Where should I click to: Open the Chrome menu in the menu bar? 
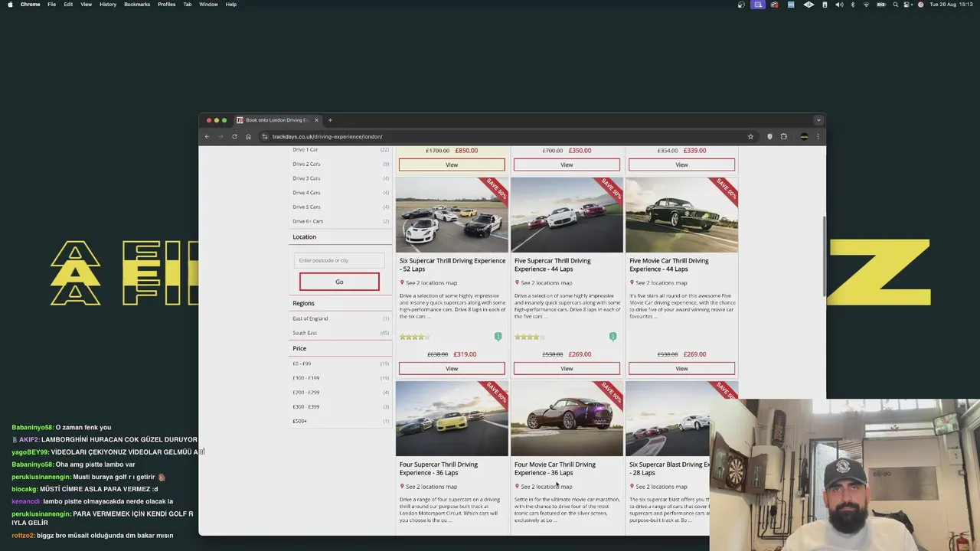pos(30,5)
